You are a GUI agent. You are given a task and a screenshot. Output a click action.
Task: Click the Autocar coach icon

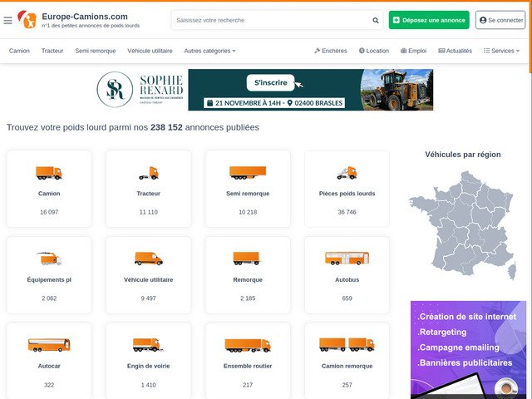49,345
